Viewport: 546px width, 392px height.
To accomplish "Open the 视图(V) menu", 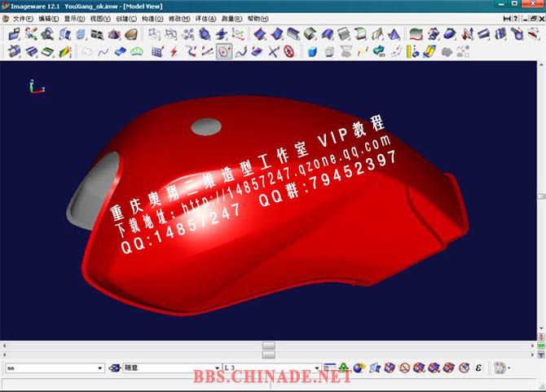I will (x=100, y=19).
